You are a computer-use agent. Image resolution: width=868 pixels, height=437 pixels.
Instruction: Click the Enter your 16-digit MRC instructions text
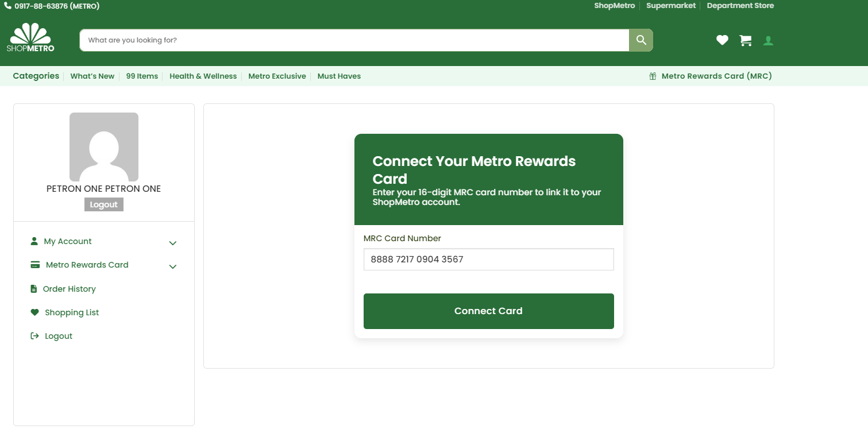coord(487,197)
